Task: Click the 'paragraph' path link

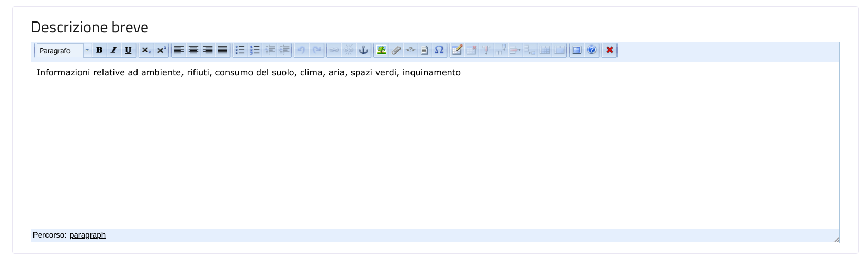Action: click(87, 235)
